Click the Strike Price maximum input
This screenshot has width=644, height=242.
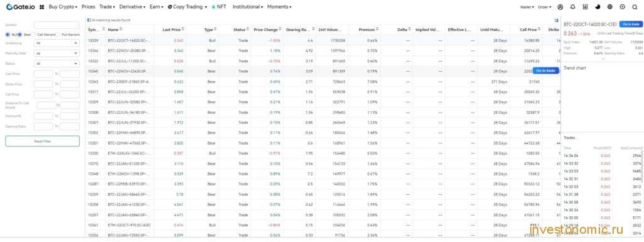(70, 84)
